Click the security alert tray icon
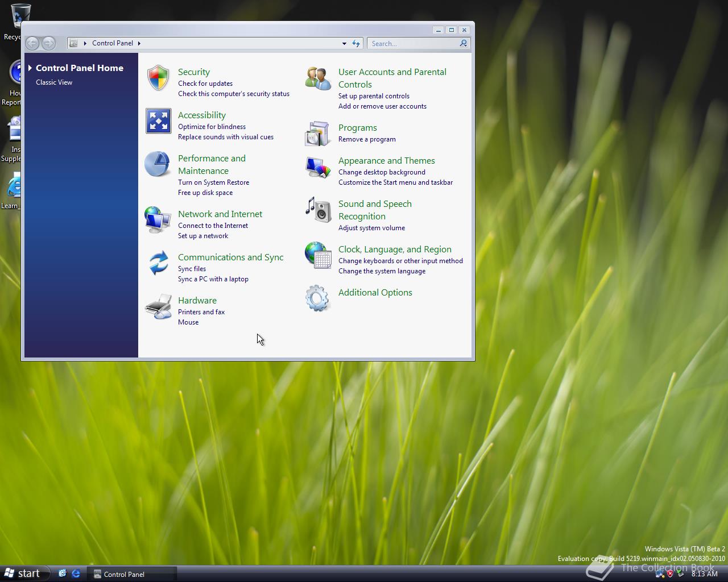Image resolution: width=728 pixels, height=582 pixels. point(670,574)
